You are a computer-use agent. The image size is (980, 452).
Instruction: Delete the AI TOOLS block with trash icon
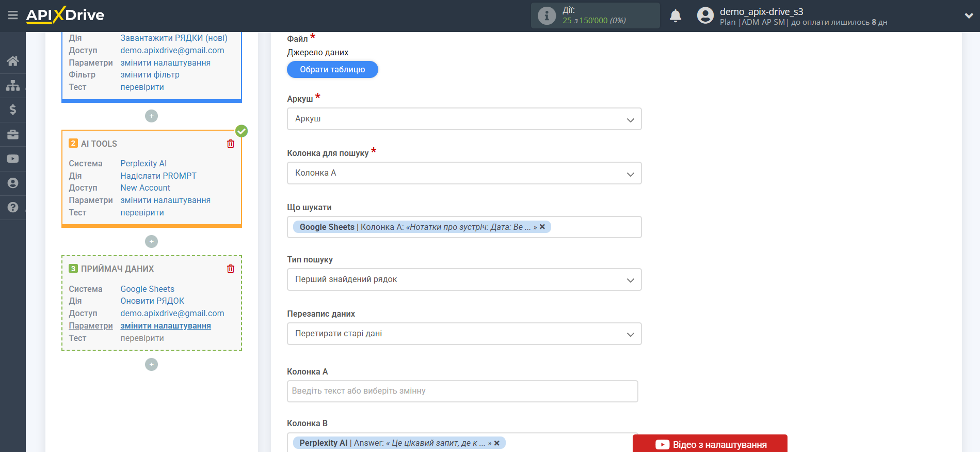(x=231, y=144)
